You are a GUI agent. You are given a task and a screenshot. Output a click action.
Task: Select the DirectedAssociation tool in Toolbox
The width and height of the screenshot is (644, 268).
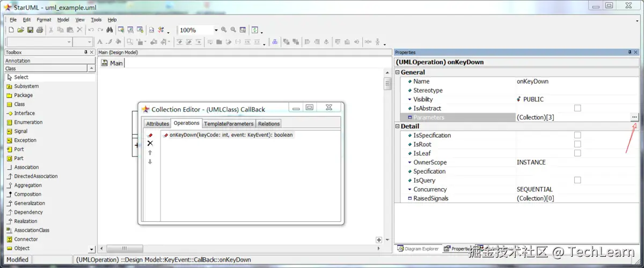coord(35,176)
